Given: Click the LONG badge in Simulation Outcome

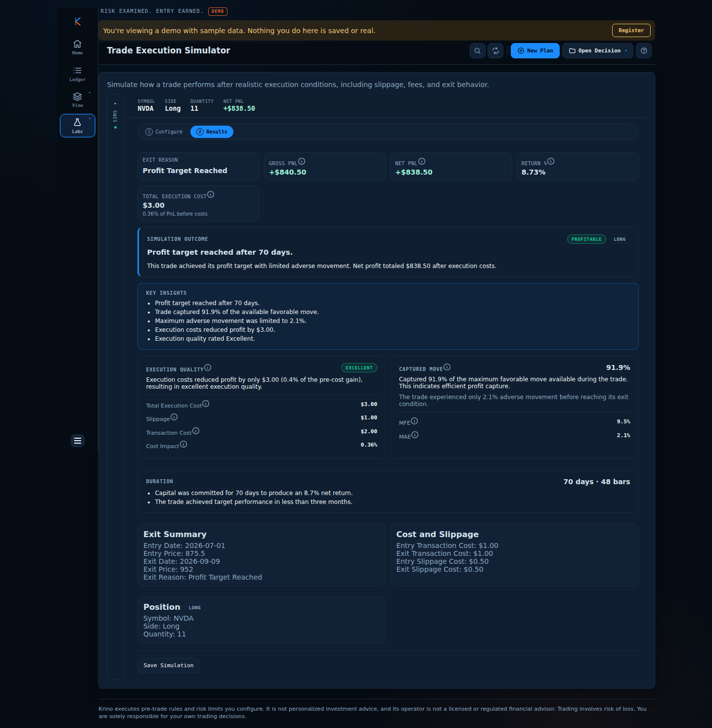Looking at the screenshot, I should [x=620, y=239].
